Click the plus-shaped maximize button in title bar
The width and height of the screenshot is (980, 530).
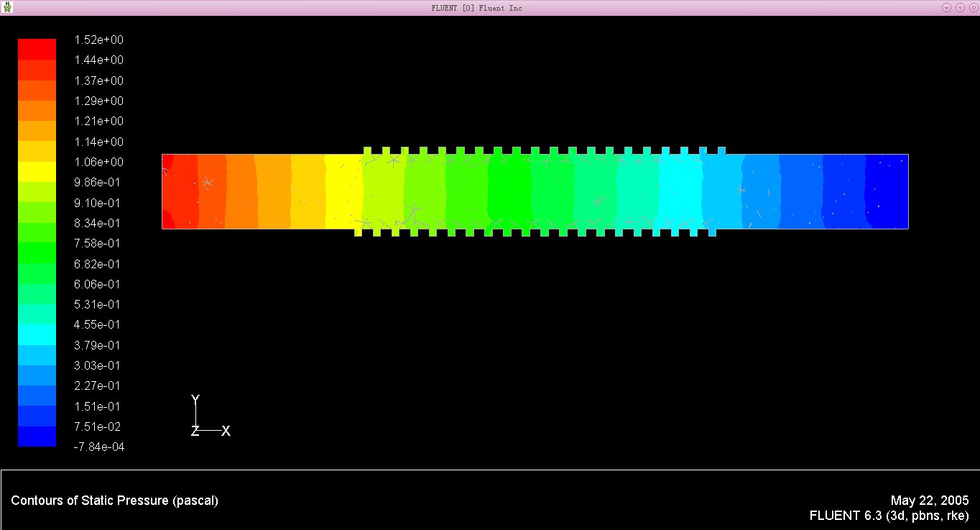(960, 8)
